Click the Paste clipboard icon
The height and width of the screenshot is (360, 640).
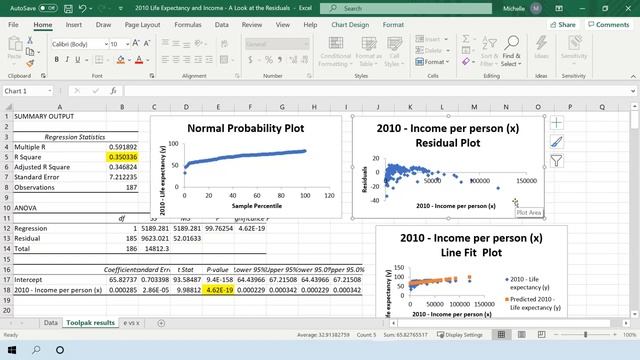tap(15, 44)
